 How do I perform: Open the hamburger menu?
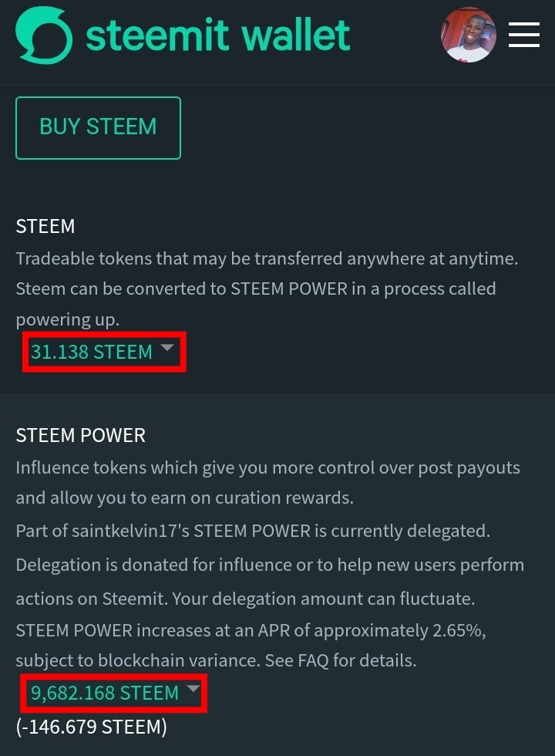(523, 35)
